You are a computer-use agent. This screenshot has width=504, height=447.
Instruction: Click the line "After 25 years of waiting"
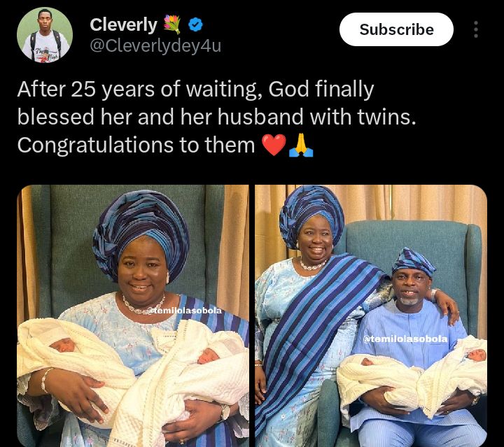(140, 90)
